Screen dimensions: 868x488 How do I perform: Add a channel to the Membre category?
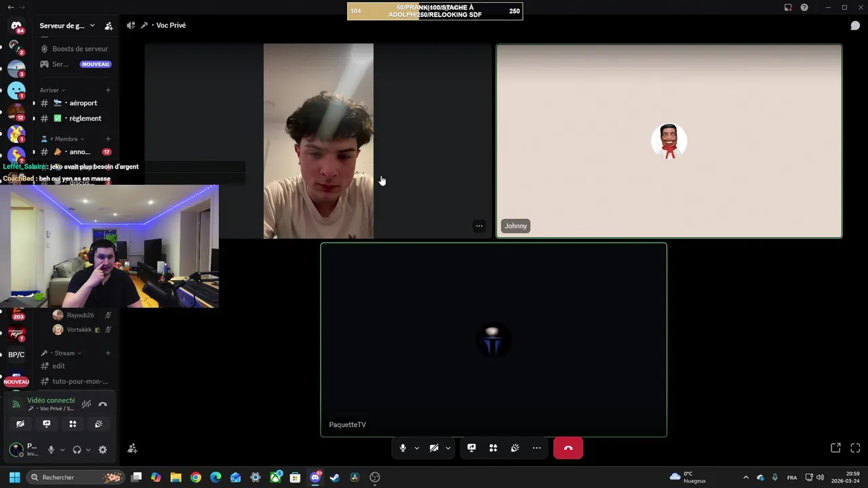point(108,139)
